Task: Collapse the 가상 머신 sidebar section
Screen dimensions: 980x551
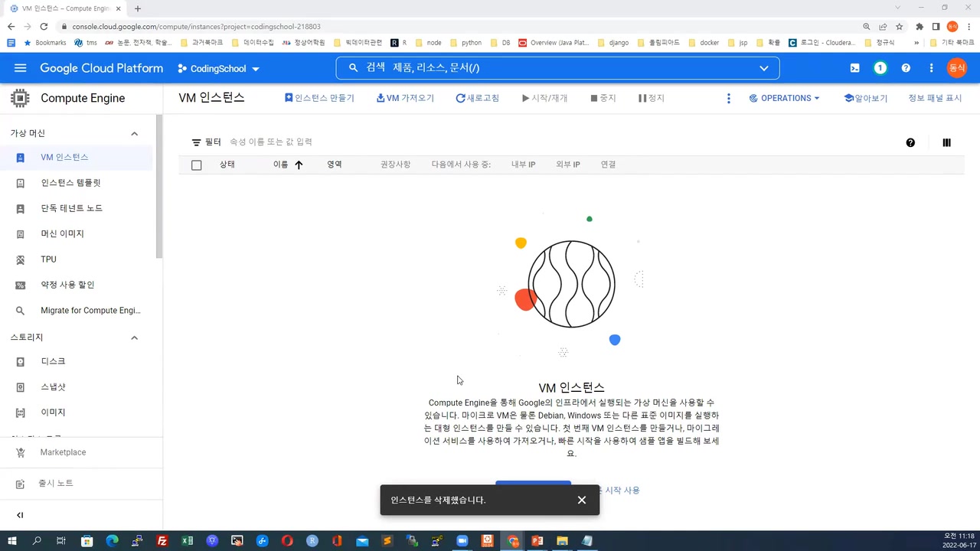Action: point(134,133)
